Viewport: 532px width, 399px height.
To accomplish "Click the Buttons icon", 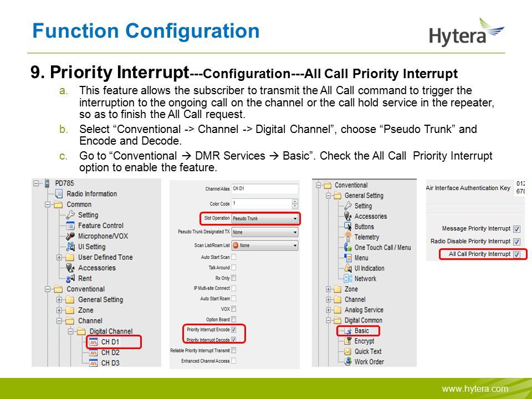I will click(348, 227).
